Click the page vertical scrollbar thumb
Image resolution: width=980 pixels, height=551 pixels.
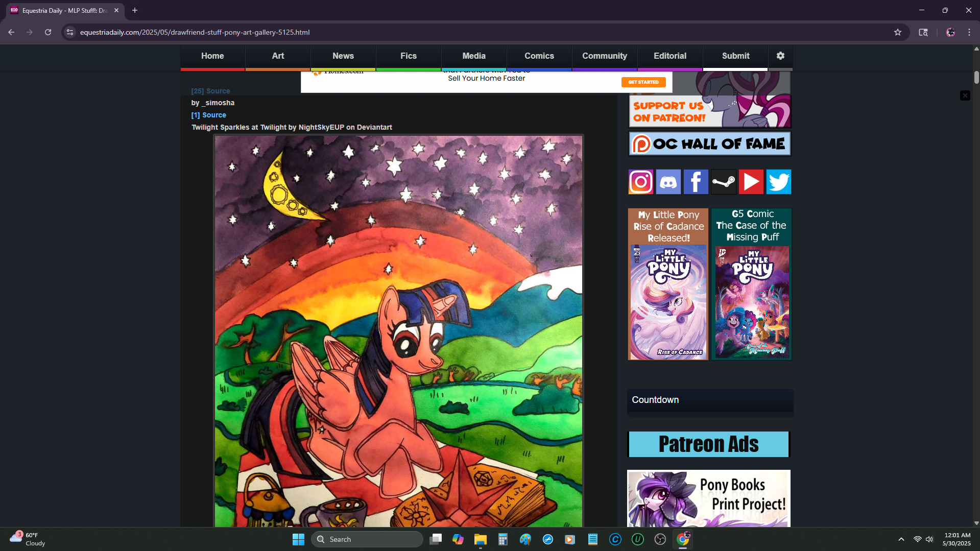coord(976,77)
